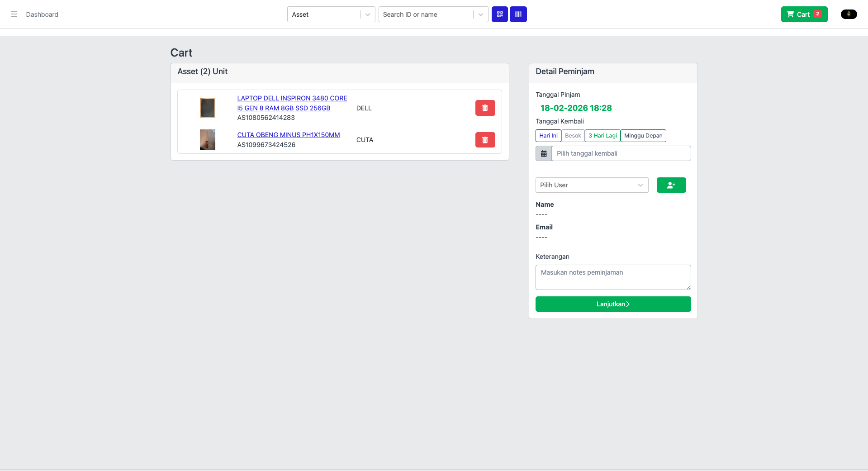Viewport: 868px width, 471px height.
Task: Select the Minggu Depan return option
Action: (x=643, y=136)
